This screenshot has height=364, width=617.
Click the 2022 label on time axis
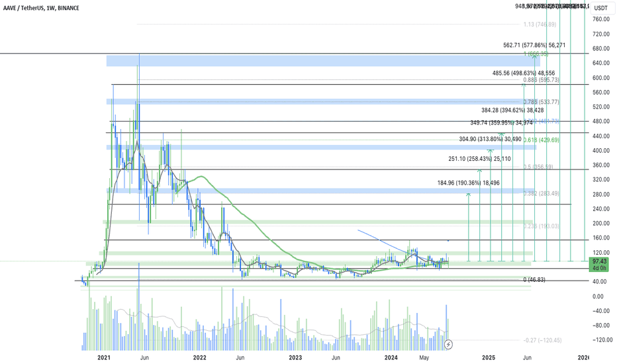pyautogui.click(x=199, y=357)
